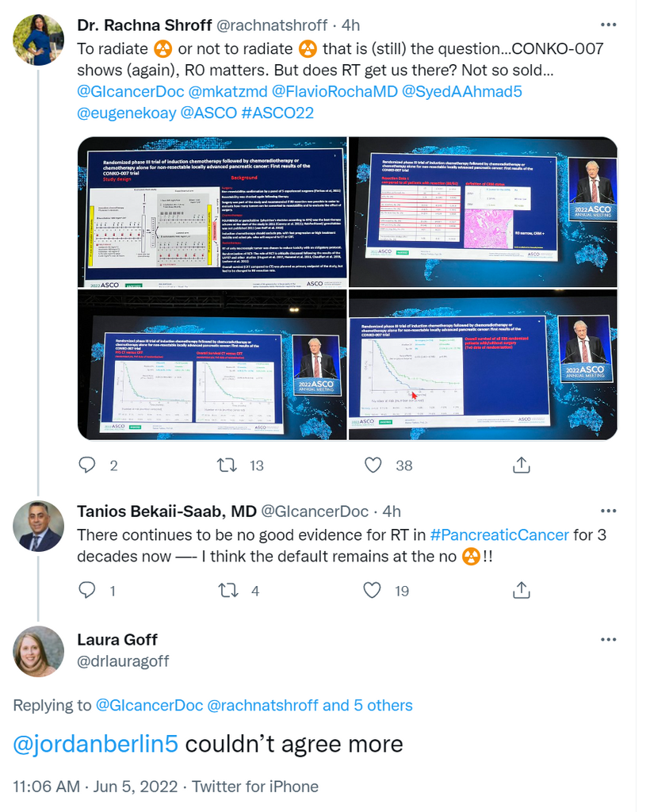Like Dr. Rachna Shroff's tweet
The width and height of the screenshot is (650, 812).
point(373,465)
